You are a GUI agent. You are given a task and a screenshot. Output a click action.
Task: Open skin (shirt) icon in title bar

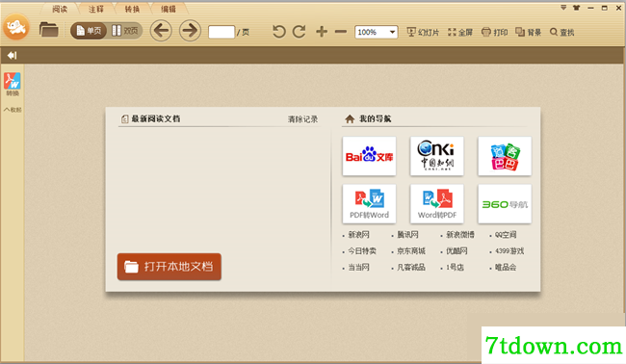pyautogui.click(x=577, y=8)
